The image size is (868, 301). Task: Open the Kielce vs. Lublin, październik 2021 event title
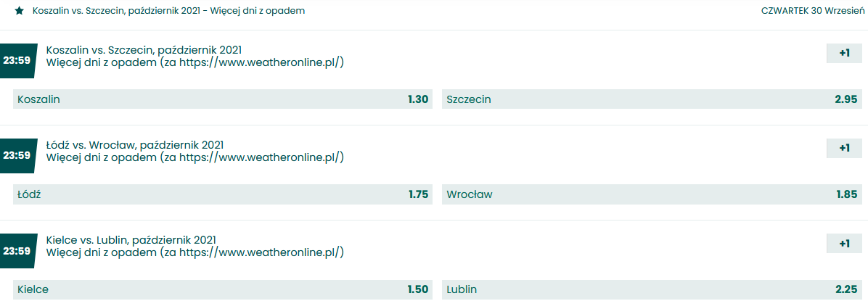click(x=131, y=239)
